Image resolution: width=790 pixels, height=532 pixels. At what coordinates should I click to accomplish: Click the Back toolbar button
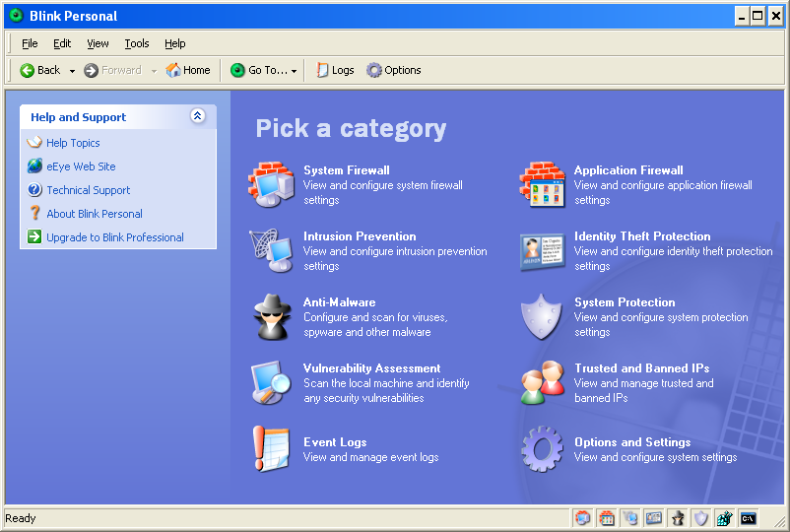click(40, 70)
